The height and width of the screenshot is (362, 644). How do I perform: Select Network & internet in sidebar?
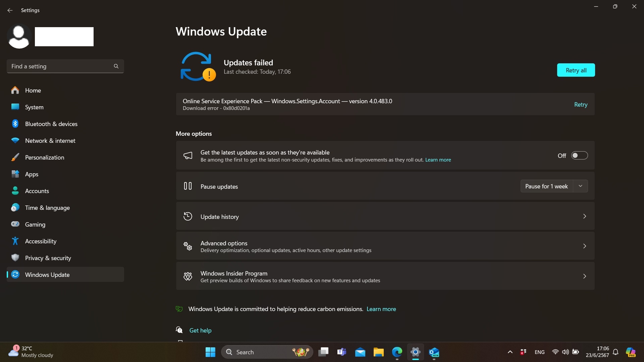pos(50,140)
